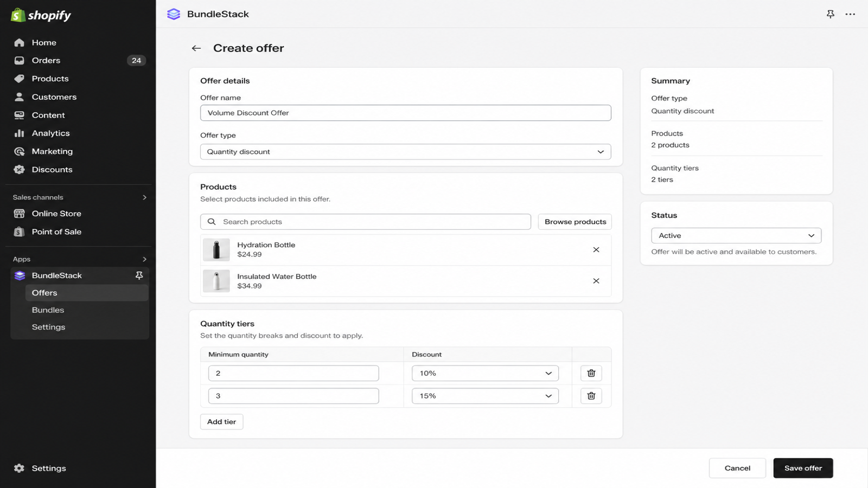Click the Search products field
The height and width of the screenshot is (488, 868).
366,222
